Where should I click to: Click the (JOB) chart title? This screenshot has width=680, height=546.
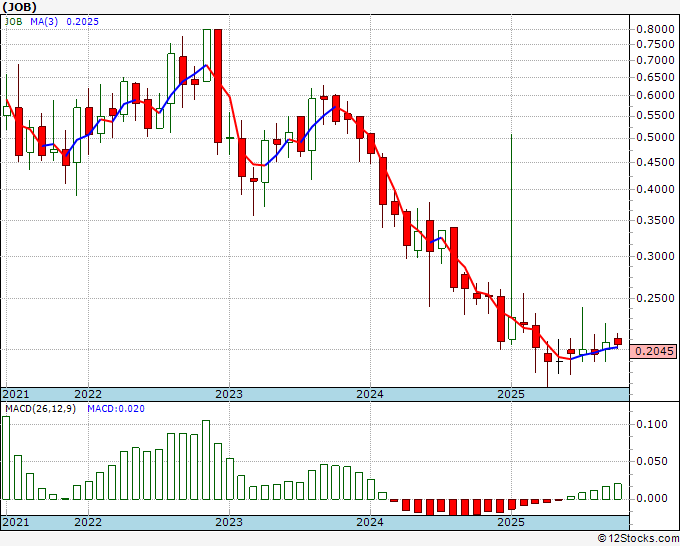(20, 7)
